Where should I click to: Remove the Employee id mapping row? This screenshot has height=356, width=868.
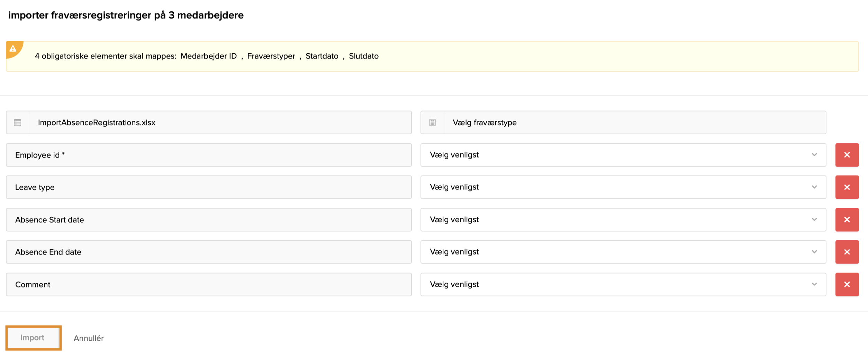point(847,155)
